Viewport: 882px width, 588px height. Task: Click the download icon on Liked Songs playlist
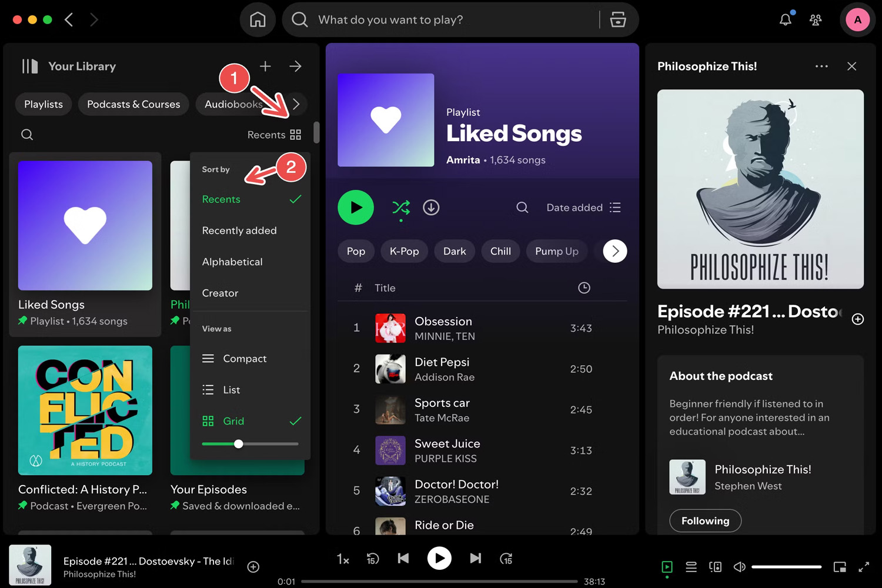(431, 207)
